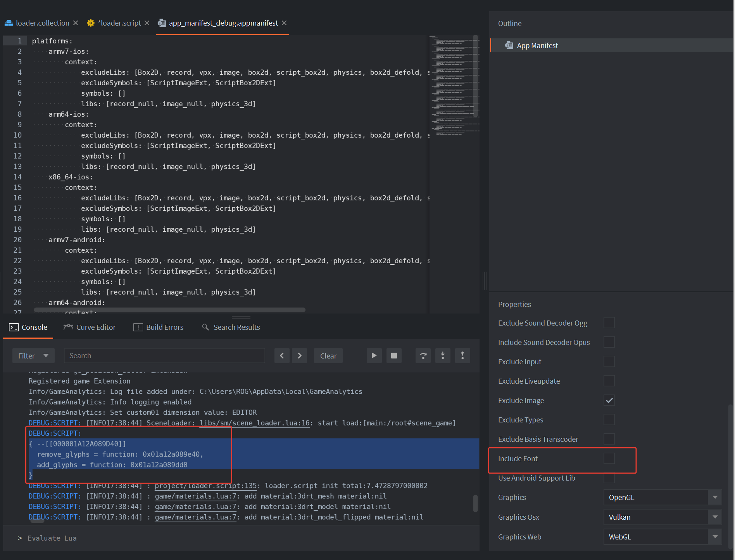This screenshot has width=735, height=560.
Task: Select App Manifest icon in Outline
Action: pyautogui.click(x=509, y=45)
